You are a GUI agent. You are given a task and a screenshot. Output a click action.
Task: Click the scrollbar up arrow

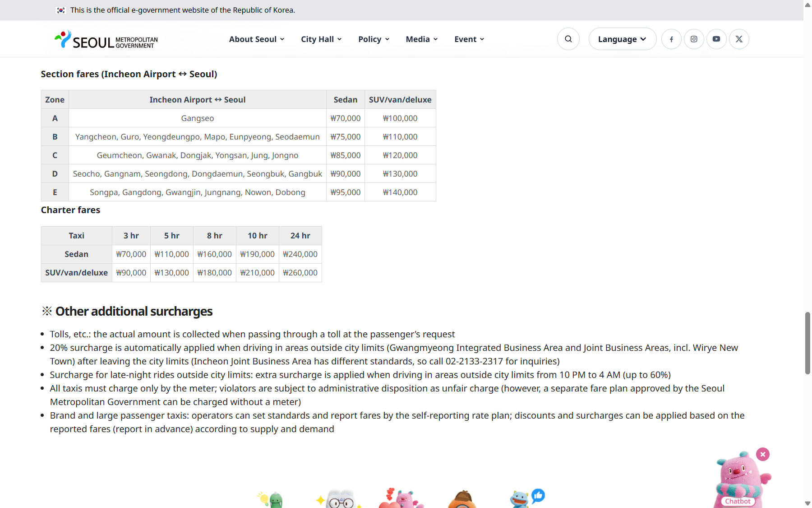point(807,5)
